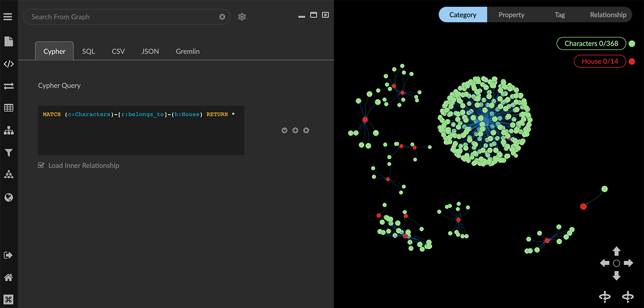This screenshot has height=308, width=644.
Task: Click the plus icon beside the query
Action: pos(295,130)
